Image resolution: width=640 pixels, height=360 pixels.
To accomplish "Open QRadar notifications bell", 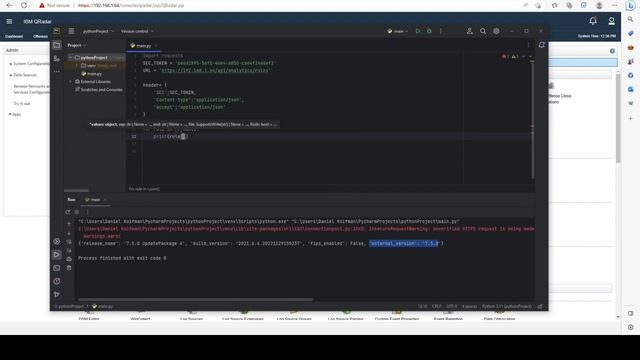I will pos(593,21).
